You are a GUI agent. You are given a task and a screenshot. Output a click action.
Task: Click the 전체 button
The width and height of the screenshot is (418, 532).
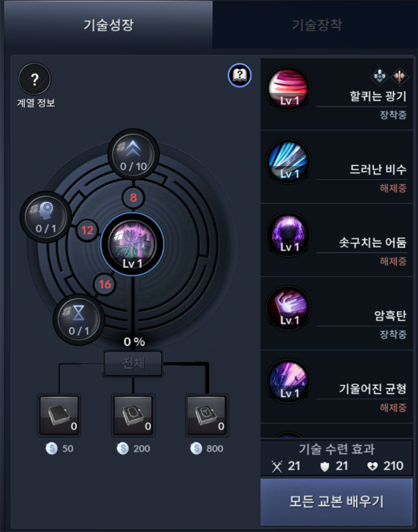point(133,364)
